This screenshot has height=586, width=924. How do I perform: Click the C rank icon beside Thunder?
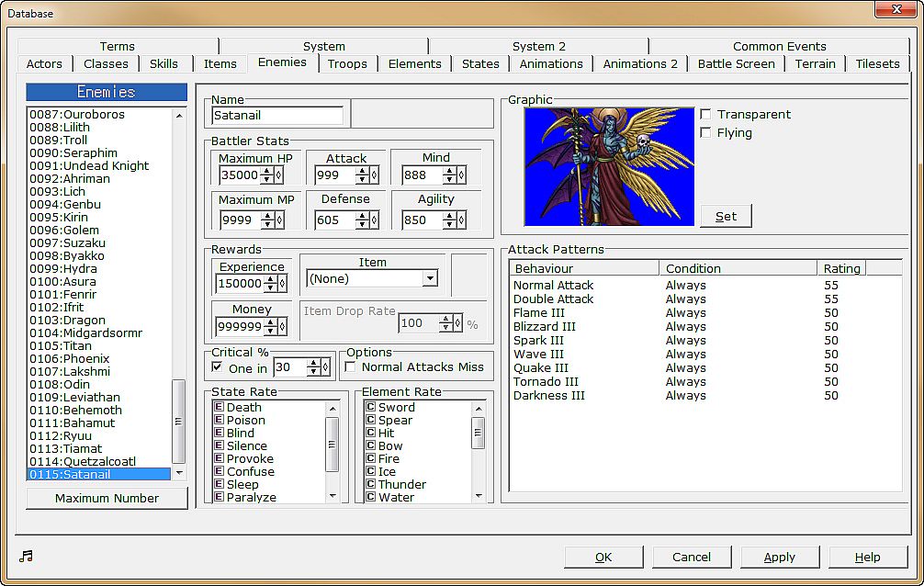click(x=370, y=484)
